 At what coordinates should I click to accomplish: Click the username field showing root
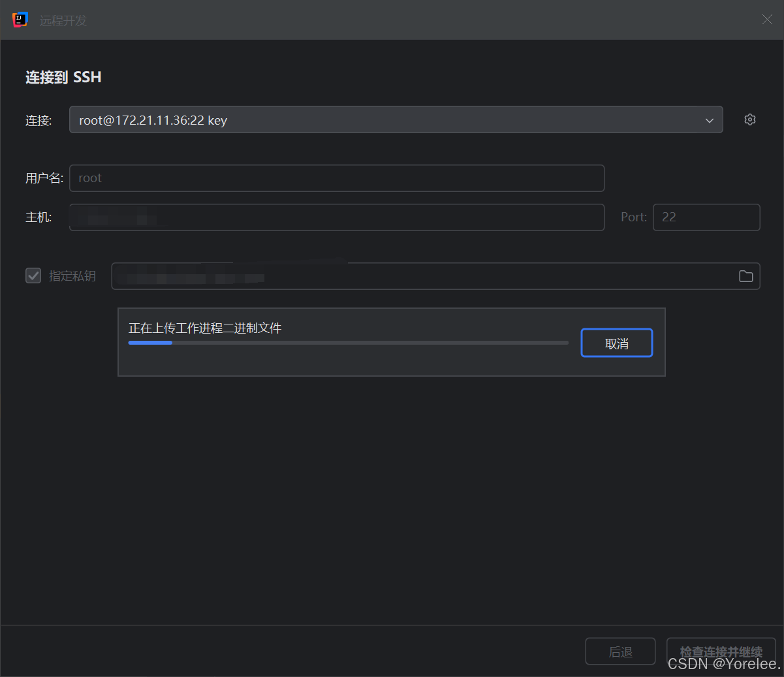click(x=336, y=178)
